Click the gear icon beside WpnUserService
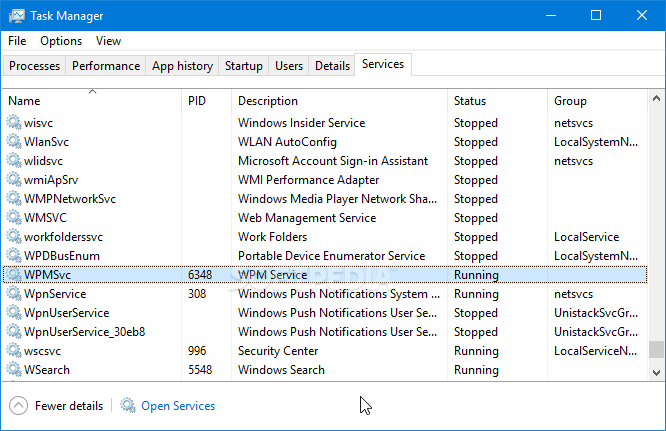Screen dimensions: 666x431 [x=14, y=313]
